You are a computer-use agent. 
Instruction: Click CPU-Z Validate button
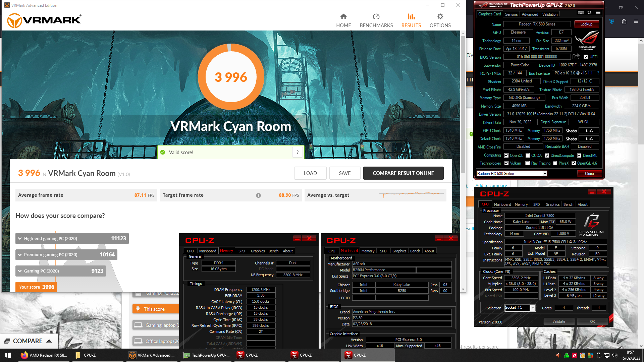[x=559, y=321]
